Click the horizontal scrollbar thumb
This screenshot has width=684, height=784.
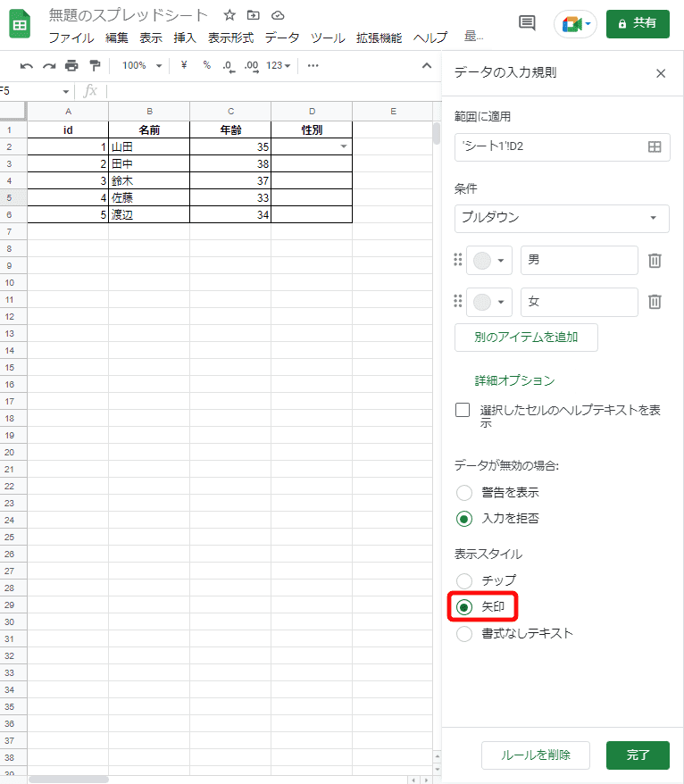pyautogui.click(x=69, y=780)
